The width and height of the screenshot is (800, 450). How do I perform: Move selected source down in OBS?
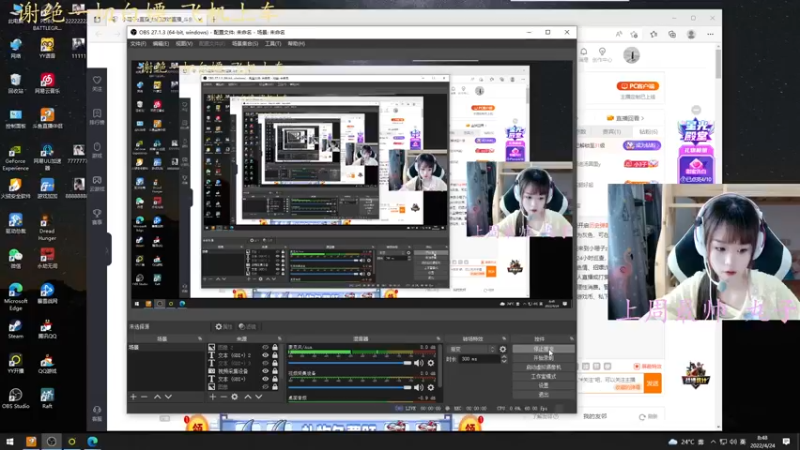(x=259, y=396)
